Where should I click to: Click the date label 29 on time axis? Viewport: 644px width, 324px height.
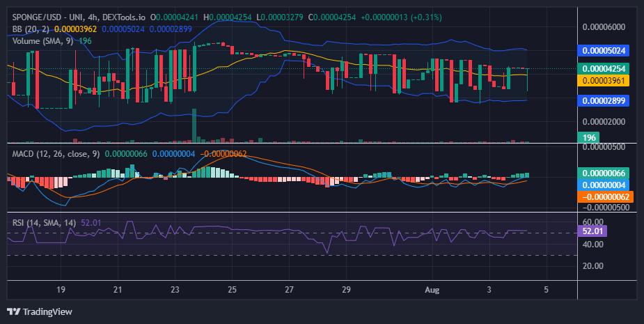[x=346, y=289]
